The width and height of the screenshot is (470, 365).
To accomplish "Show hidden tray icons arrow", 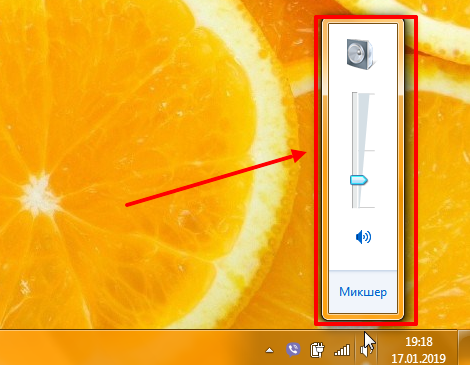I will click(269, 350).
